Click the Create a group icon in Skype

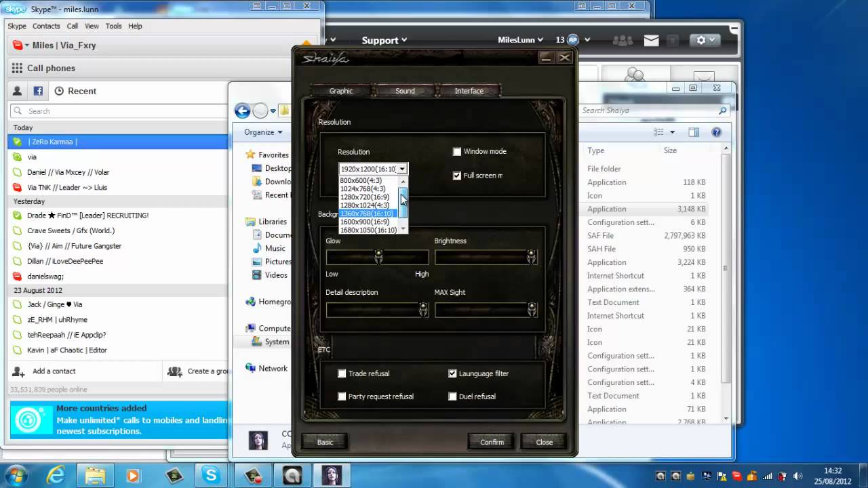174,371
